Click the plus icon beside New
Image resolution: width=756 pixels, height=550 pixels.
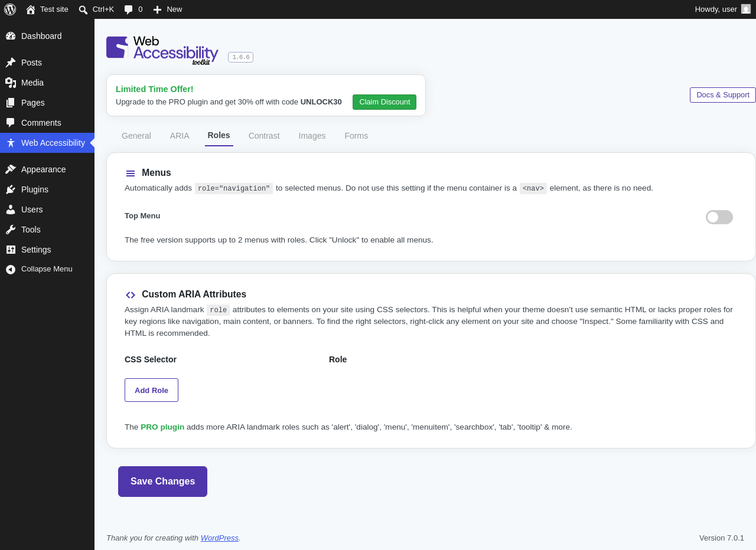tap(157, 9)
